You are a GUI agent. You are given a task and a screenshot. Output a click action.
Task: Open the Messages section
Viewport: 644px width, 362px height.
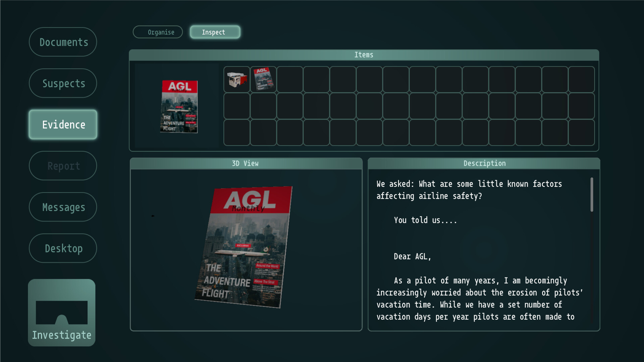63,207
